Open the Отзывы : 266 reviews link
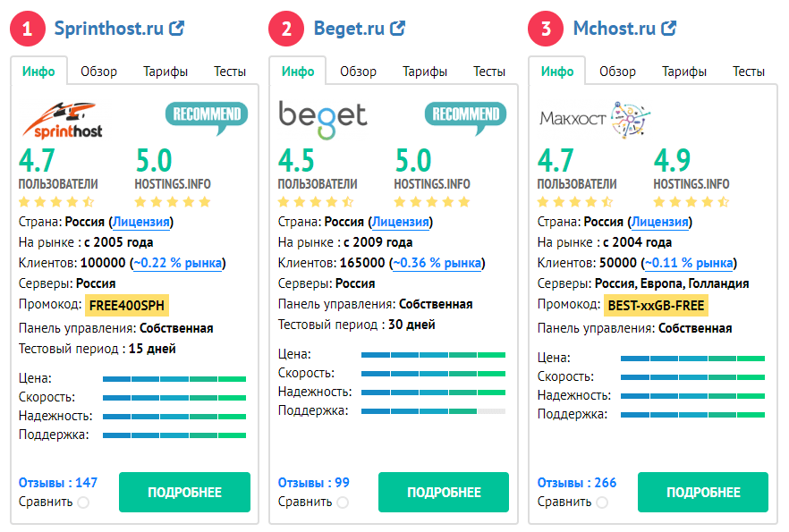789x532 pixels. tap(577, 483)
